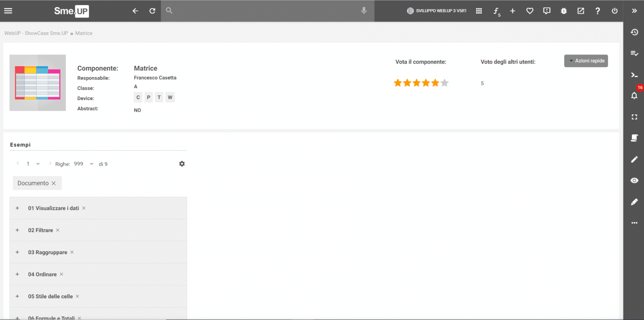Viewport: 644px width, 320px height.
Task: Remove 01 Visualizzare i dati with X
Action: (84, 208)
